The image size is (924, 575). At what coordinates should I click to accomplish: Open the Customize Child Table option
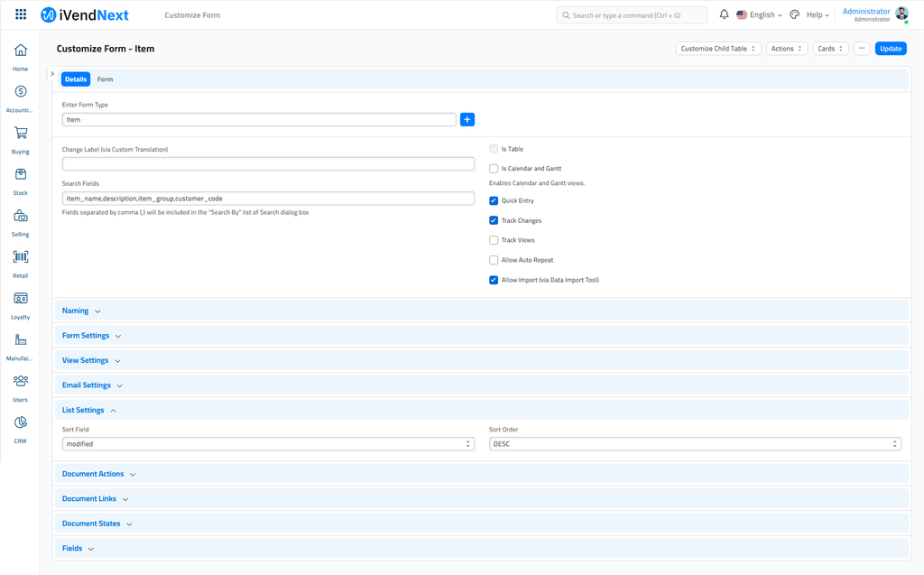tap(717, 48)
